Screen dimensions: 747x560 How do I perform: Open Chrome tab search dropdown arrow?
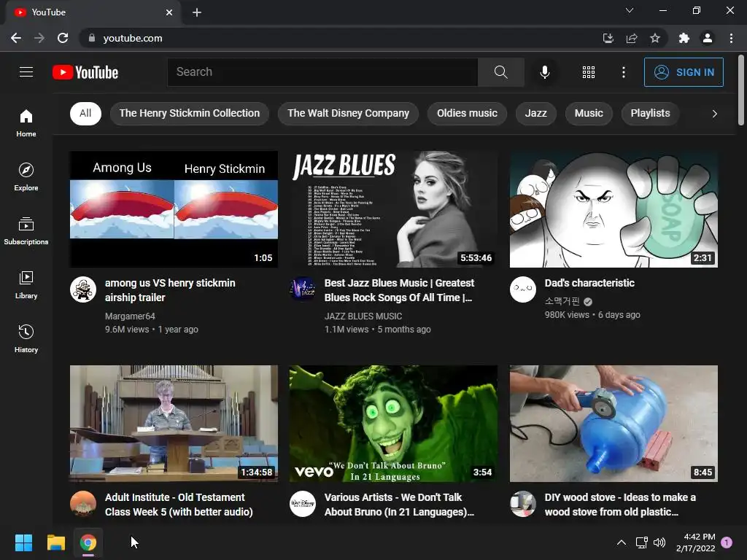point(630,10)
